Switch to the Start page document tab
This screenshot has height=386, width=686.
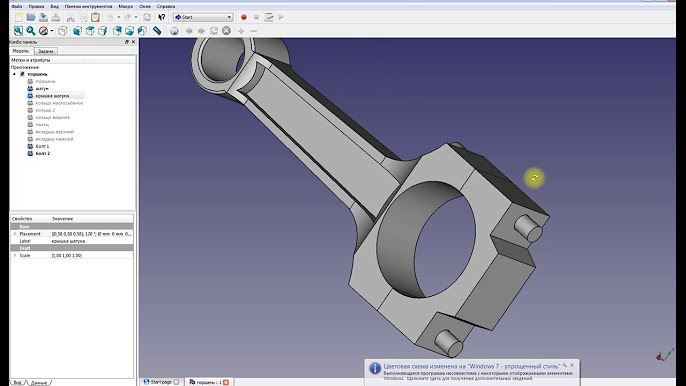[x=161, y=382]
